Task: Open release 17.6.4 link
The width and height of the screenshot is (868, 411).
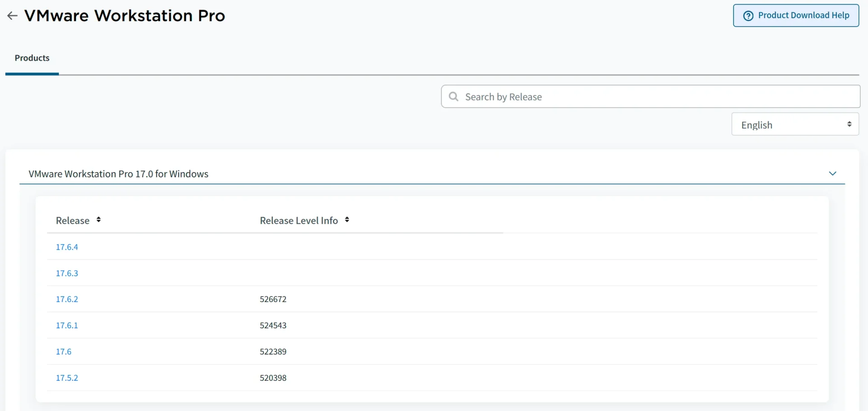Action: [x=67, y=247]
